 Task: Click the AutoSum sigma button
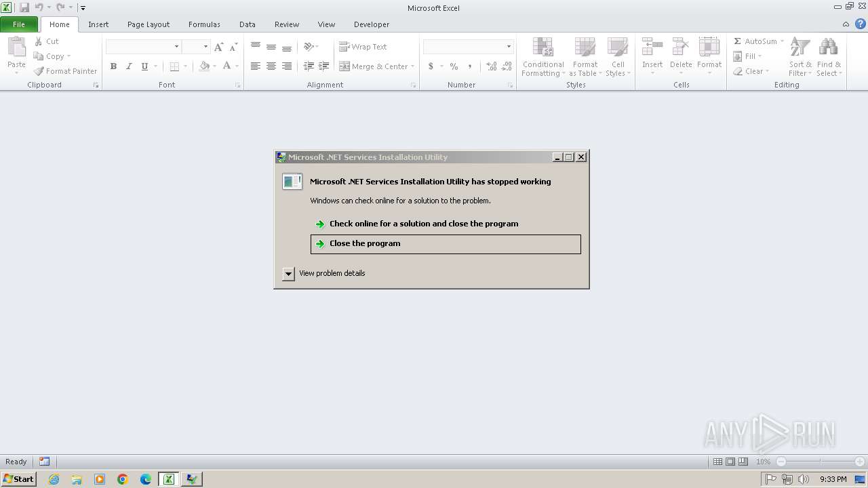click(x=738, y=41)
